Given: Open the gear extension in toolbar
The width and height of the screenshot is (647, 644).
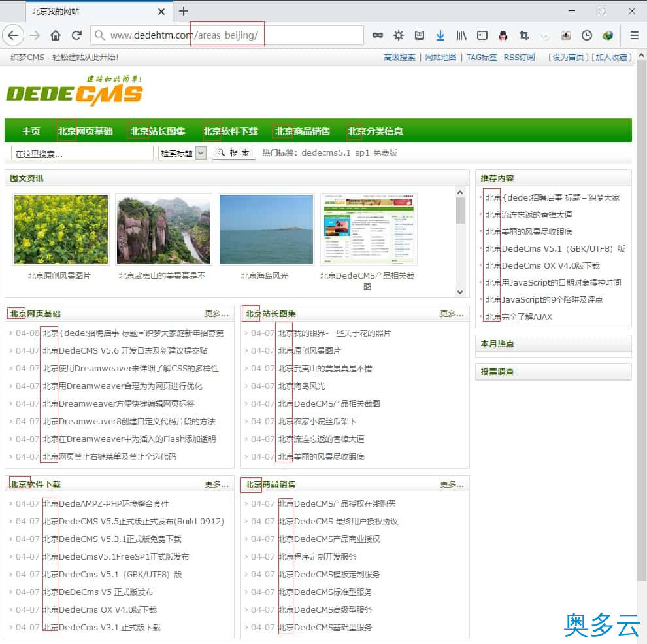Looking at the screenshot, I should (x=399, y=35).
